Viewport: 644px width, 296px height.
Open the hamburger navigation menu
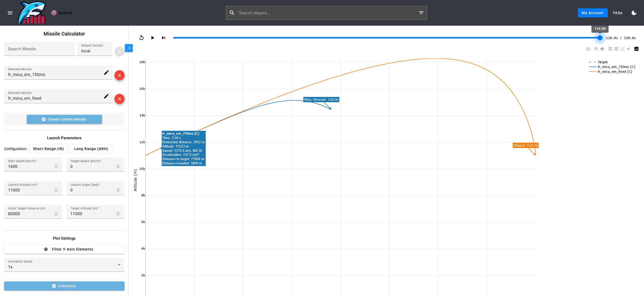click(x=10, y=13)
